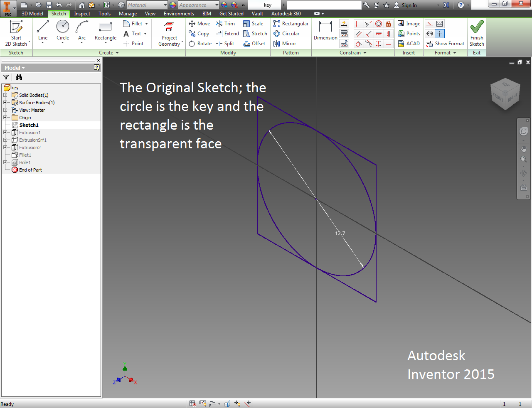The width and height of the screenshot is (532, 408).
Task: Apply Concentric constraint icon
Action: click(379, 24)
